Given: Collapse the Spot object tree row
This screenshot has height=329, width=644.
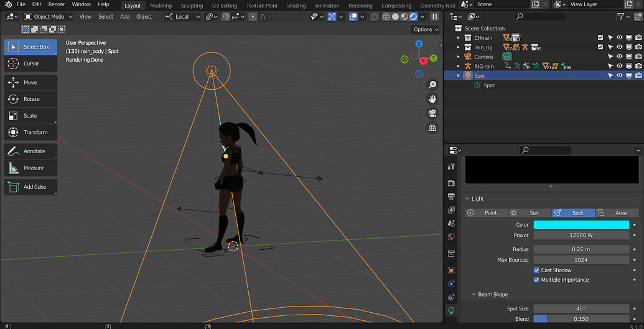Looking at the screenshot, I should (459, 76).
